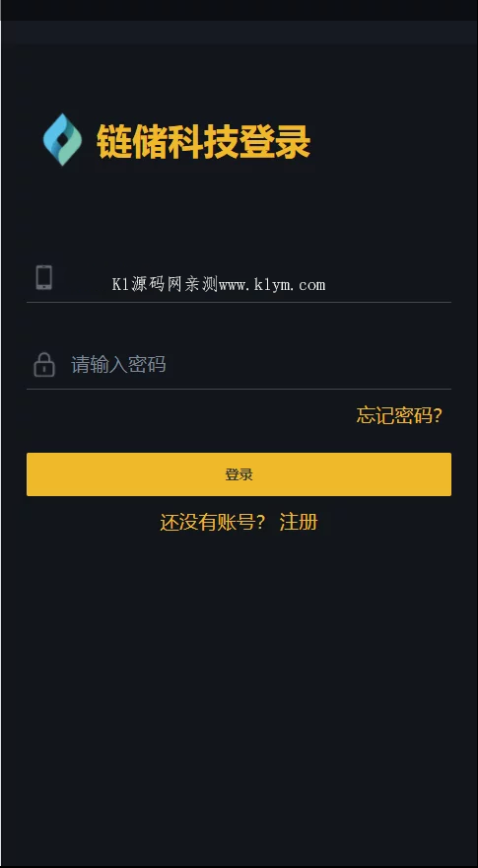Click the yellow 登录 button
Viewport: 478px width, 868px height.
point(239,474)
